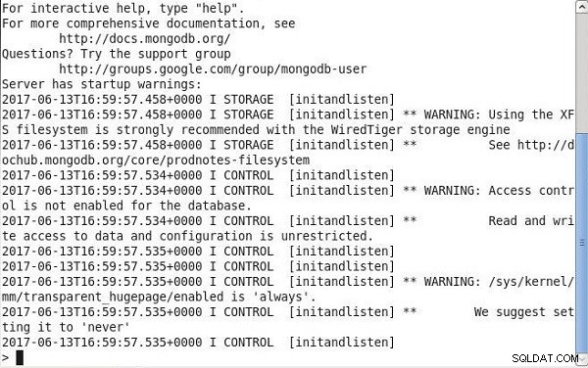The width and height of the screenshot is (588, 368).
Task: Click the "Server has startup warnings:" line
Action: [x=102, y=84]
